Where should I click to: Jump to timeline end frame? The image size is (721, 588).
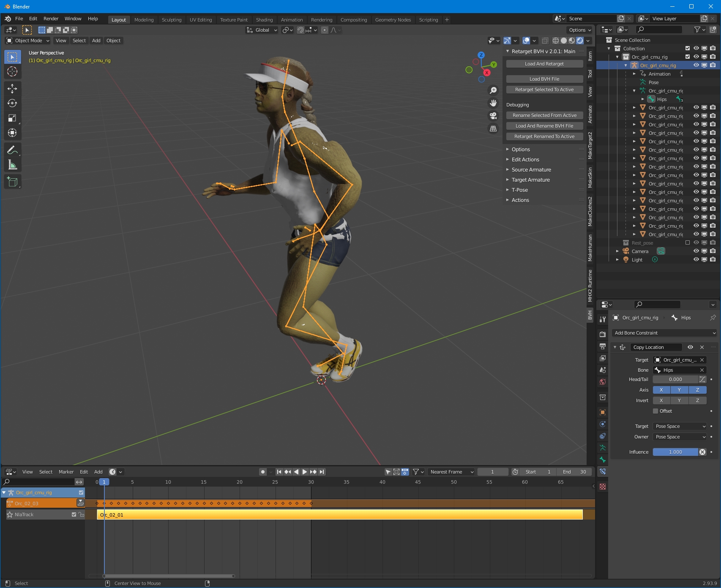(x=322, y=472)
